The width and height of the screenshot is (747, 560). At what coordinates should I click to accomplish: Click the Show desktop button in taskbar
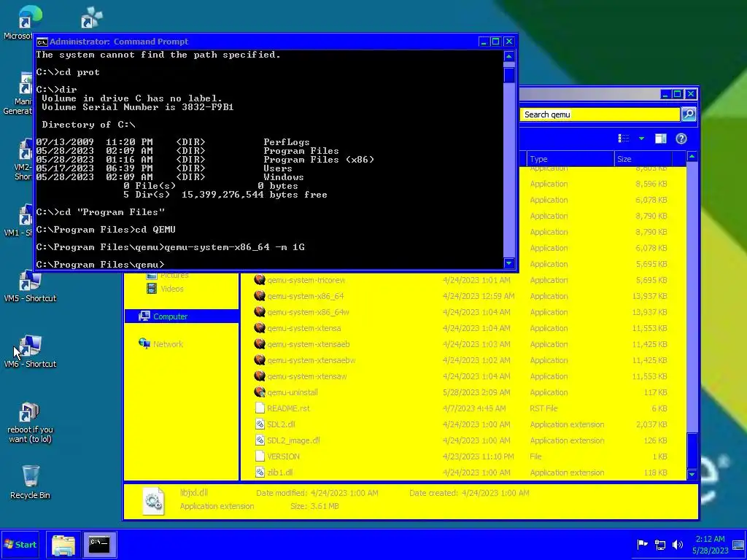(738, 545)
